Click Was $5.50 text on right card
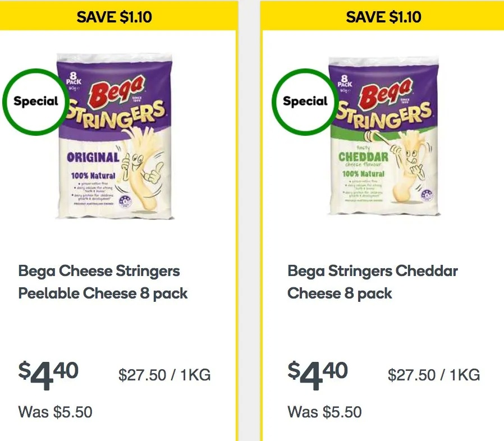The image size is (504, 441). (324, 412)
